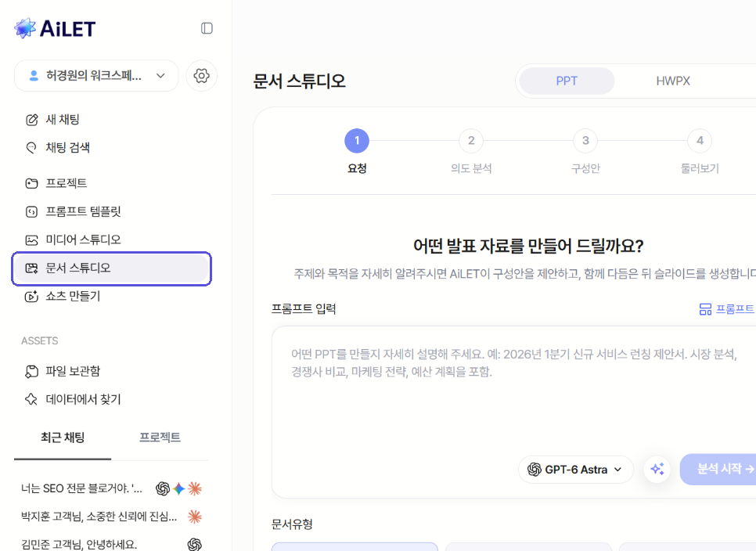This screenshot has width=756, height=551.
Task: Select the PPT format tab
Action: (567, 81)
